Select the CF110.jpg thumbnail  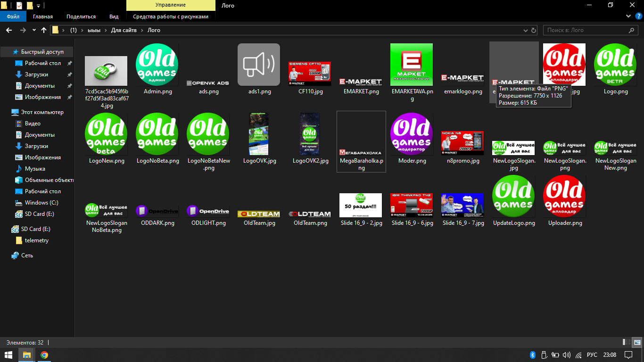(310, 74)
